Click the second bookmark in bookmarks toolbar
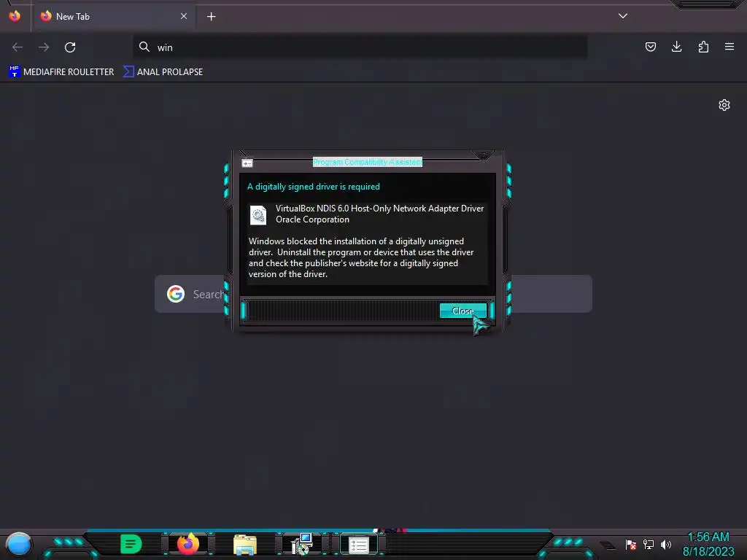This screenshot has height=560, width=747. click(163, 72)
